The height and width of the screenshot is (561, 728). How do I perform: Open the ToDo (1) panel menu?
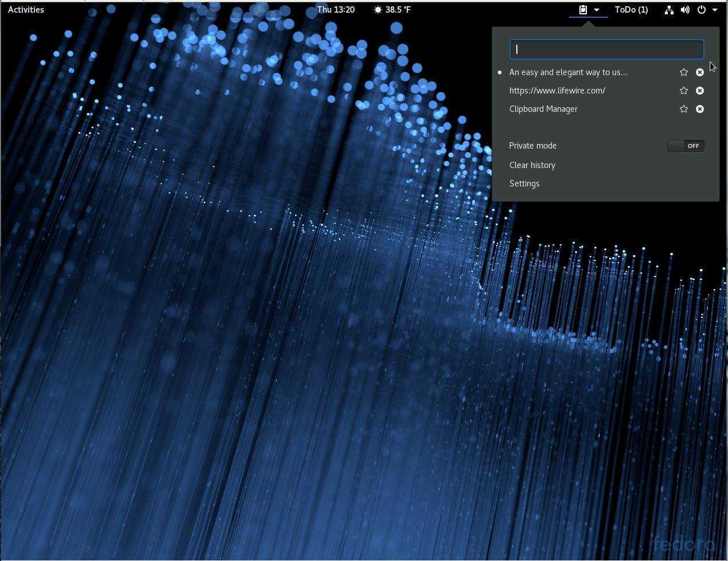tap(631, 10)
